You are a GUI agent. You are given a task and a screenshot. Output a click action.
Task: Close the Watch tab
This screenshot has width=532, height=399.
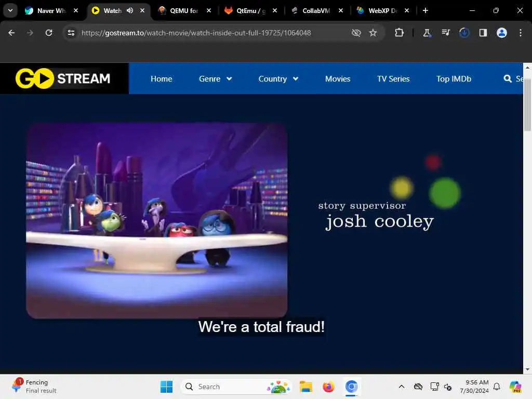[142, 10]
